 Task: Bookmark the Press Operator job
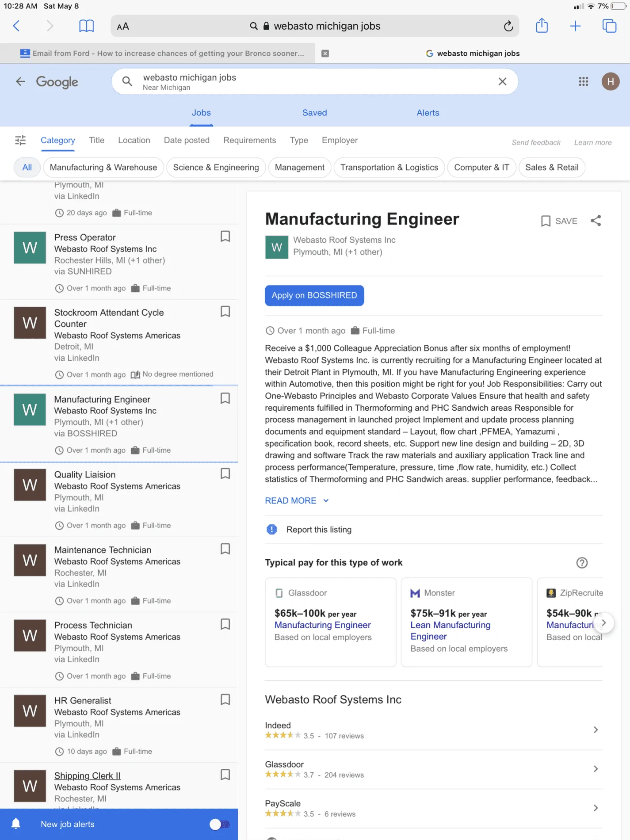(225, 237)
